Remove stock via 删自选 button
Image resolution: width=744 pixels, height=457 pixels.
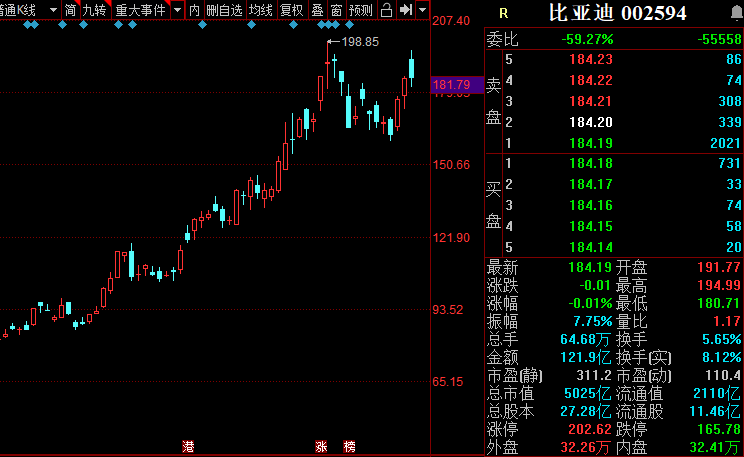pyautogui.click(x=224, y=10)
